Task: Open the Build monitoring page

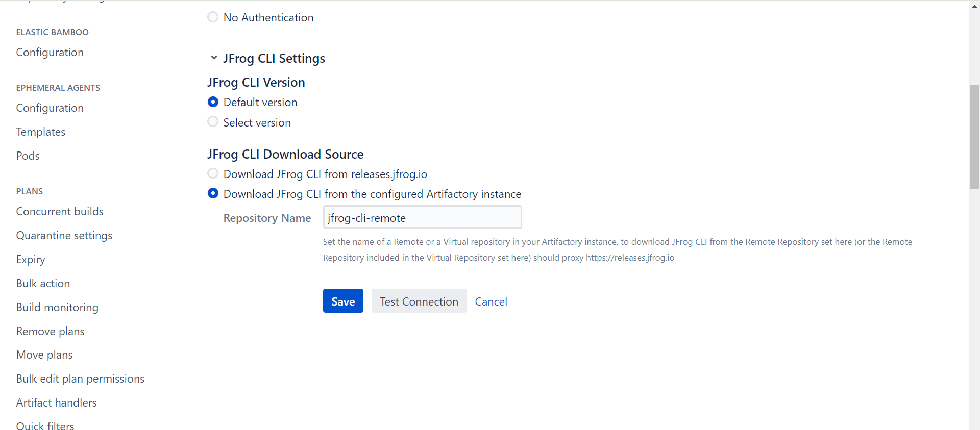Action: [x=57, y=308]
